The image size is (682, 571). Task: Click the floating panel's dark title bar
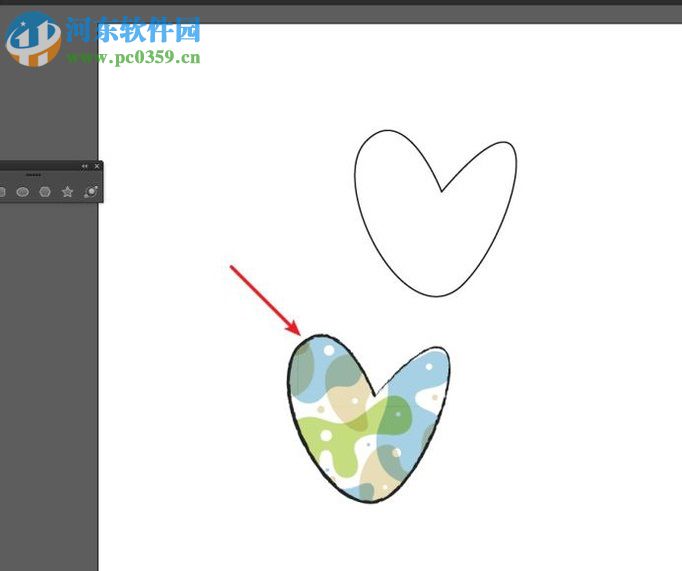(x=40, y=166)
